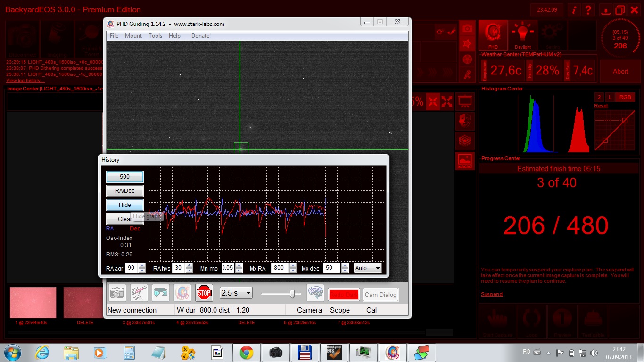Open PHD integration panel in BackyardEOS
This screenshot has height=362, width=644.
click(x=493, y=35)
